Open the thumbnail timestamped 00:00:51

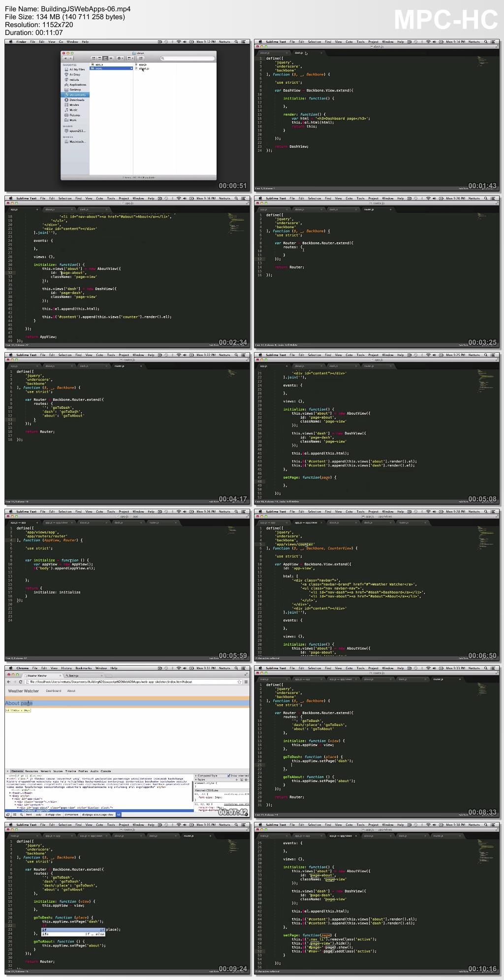pyautogui.click(x=127, y=115)
